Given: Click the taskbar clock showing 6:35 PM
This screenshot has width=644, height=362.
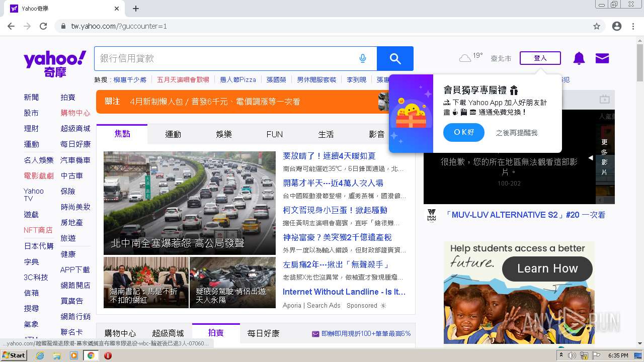Looking at the screenshot, I should pyautogui.click(x=618, y=355).
